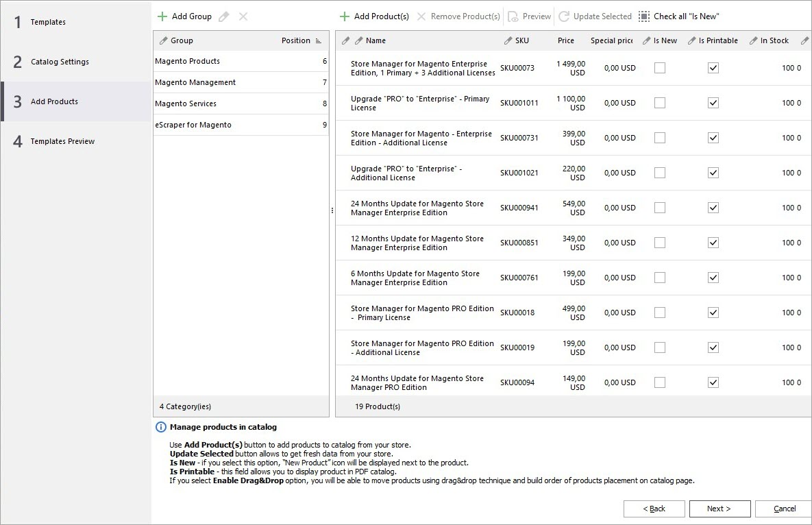Click the price 1 499,00 USD
This screenshot has width=812, height=525.
(571, 68)
